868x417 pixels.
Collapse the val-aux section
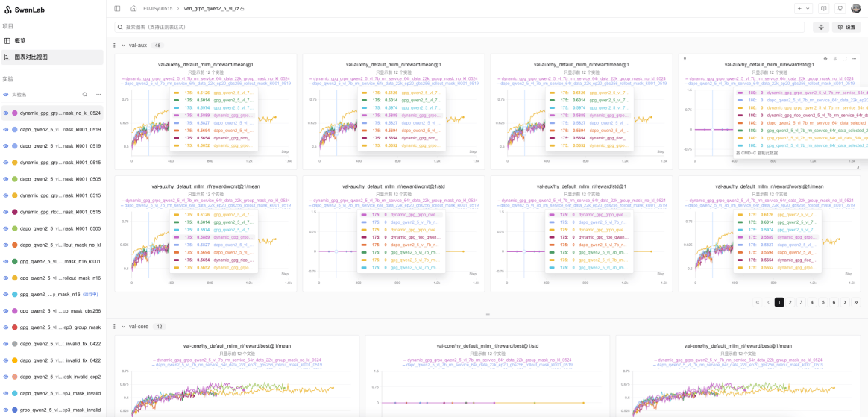[x=123, y=46]
